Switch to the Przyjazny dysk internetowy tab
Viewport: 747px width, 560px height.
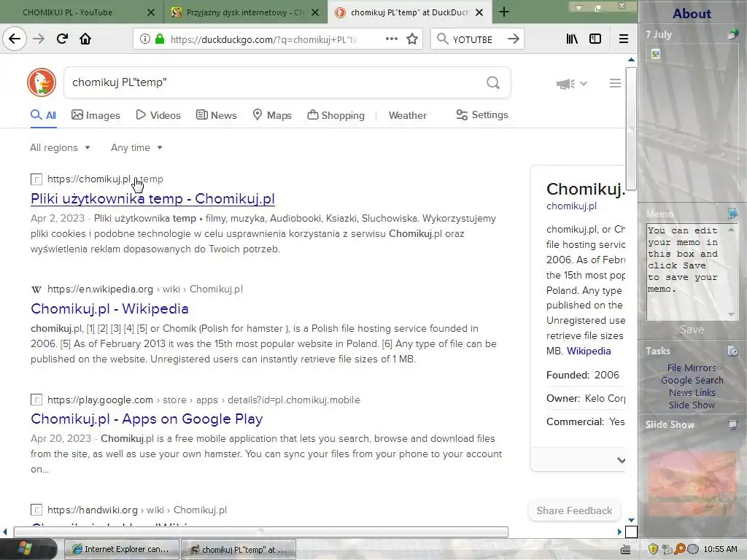[x=245, y=12]
